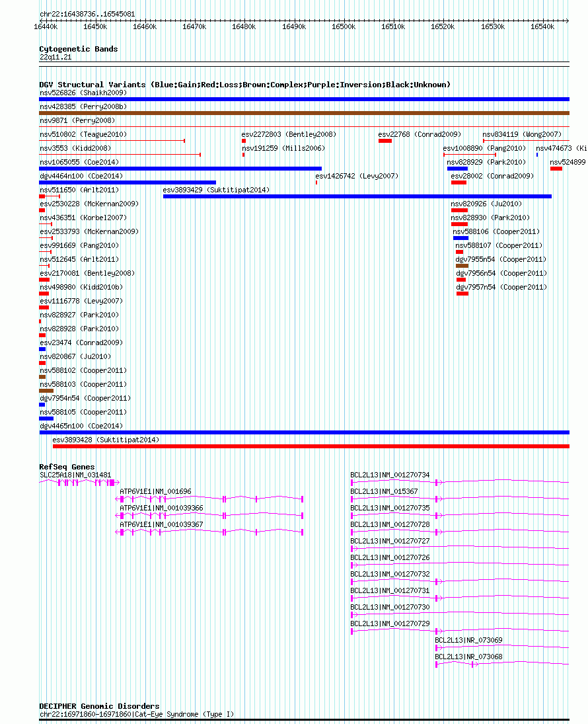Select esv1116778 (Levy2007) label
This screenshot has width=588, height=724.
pos(81,301)
